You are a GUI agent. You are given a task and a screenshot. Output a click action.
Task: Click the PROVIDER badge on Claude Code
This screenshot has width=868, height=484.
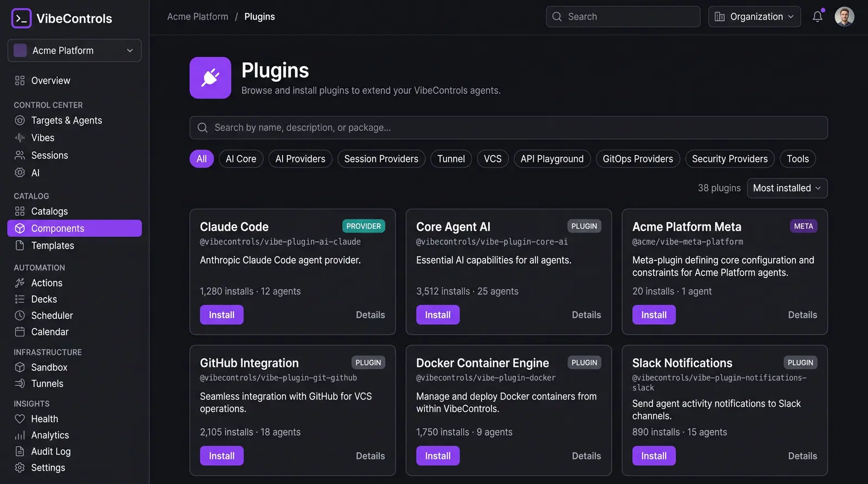coord(363,226)
